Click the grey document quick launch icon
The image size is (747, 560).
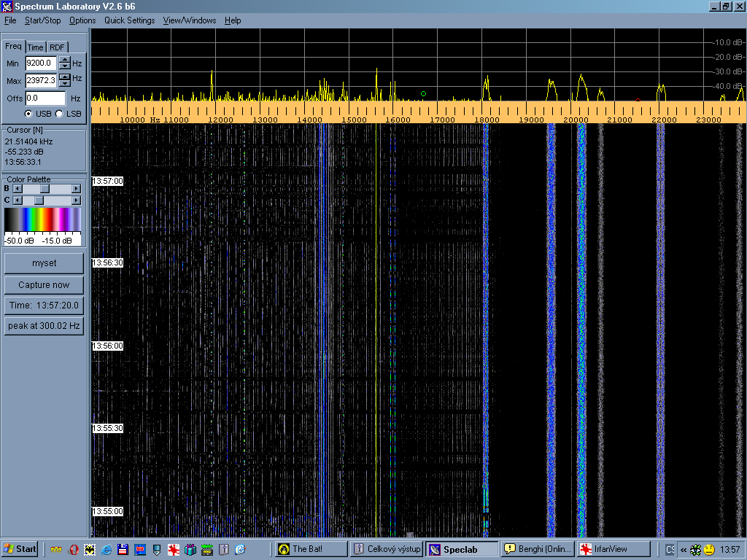(x=223, y=550)
